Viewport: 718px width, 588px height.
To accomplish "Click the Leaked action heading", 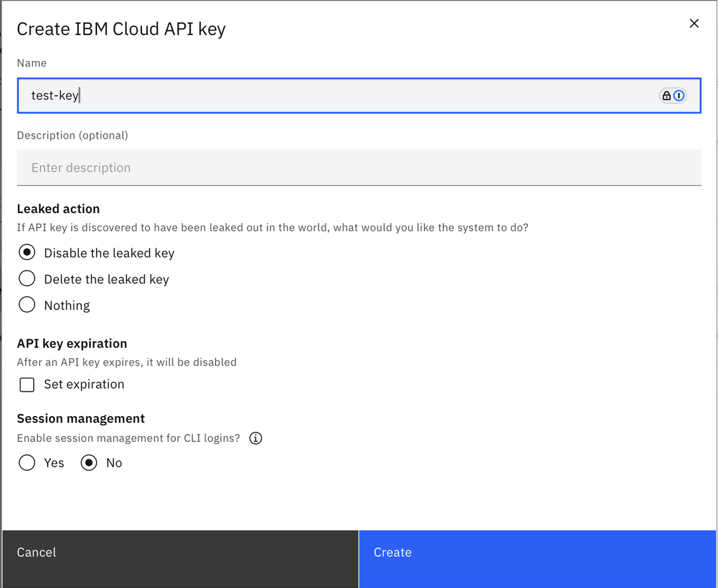I will click(x=58, y=209).
